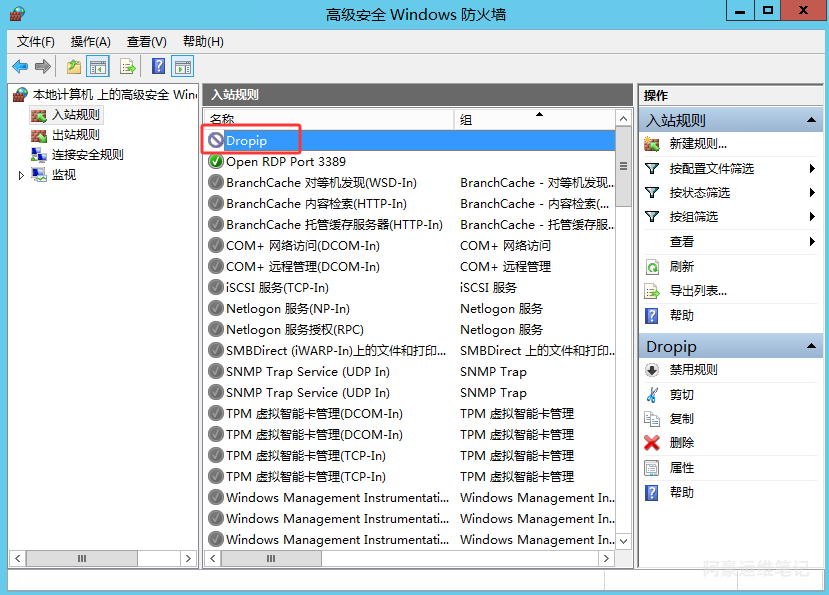Click the 连接安全规则 tree icon
The image size is (829, 595).
click(x=39, y=154)
